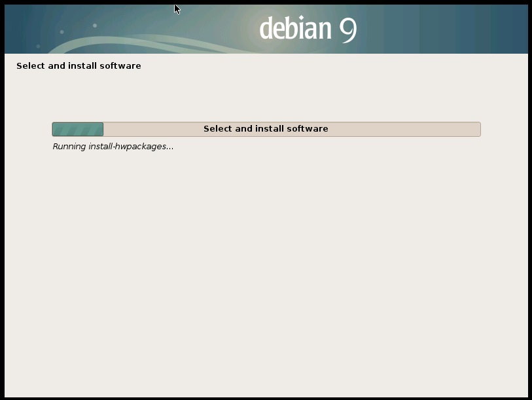Click the numeral 9 in the banner
532x400 pixels.
(x=347, y=29)
